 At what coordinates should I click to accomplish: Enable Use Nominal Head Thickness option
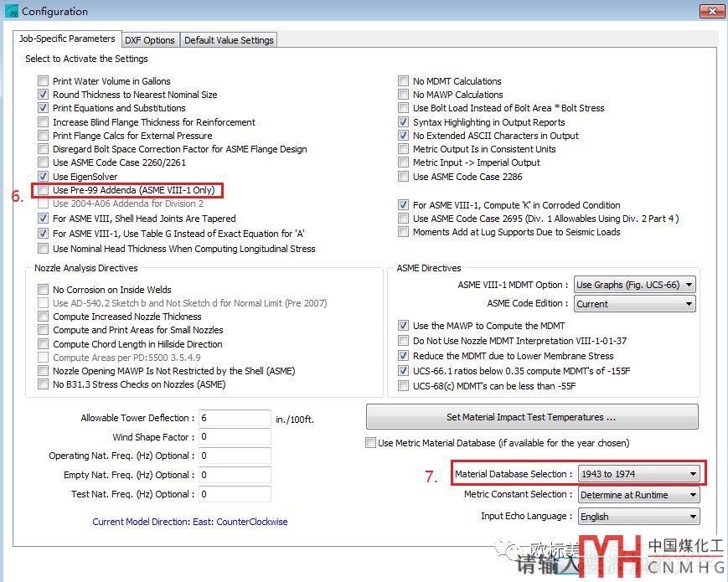(x=44, y=249)
